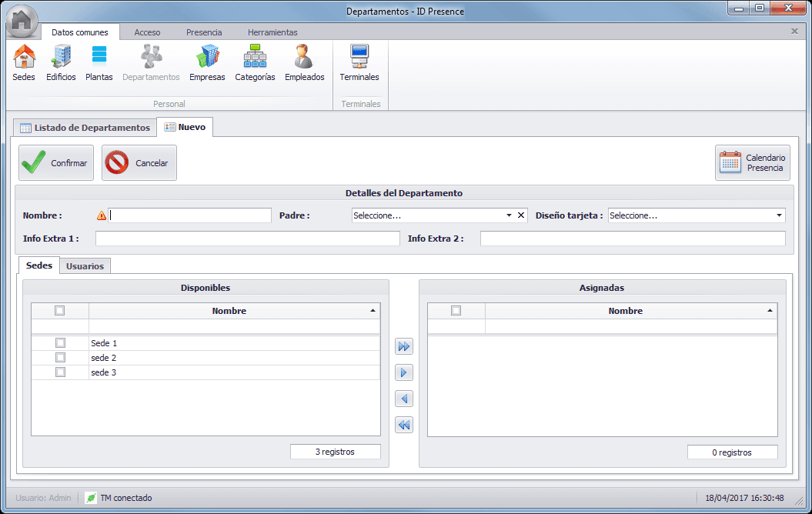Toggle the select-all checkbox in Disponibles header
The width and height of the screenshot is (812, 514).
[x=60, y=311]
